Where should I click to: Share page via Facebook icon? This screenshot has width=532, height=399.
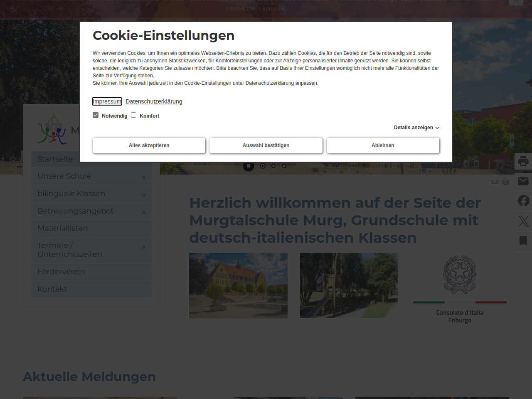[x=523, y=201]
